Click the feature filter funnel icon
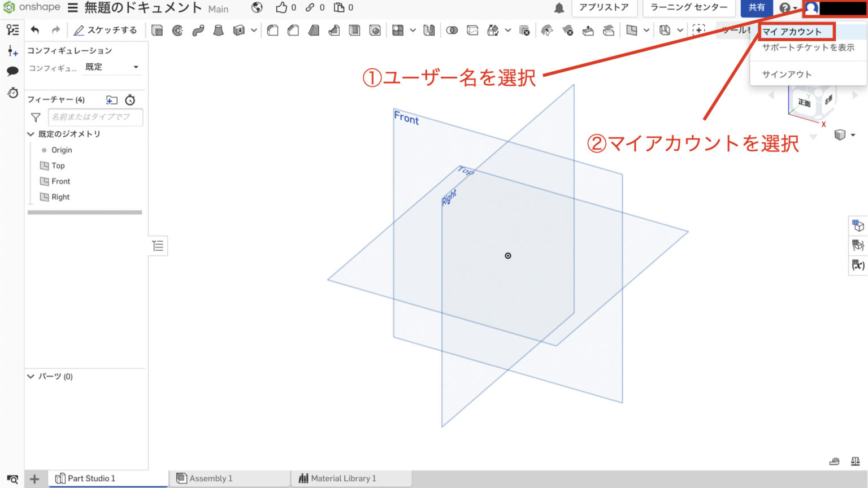The width and height of the screenshot is (868, 488). (x=36, y=117)
